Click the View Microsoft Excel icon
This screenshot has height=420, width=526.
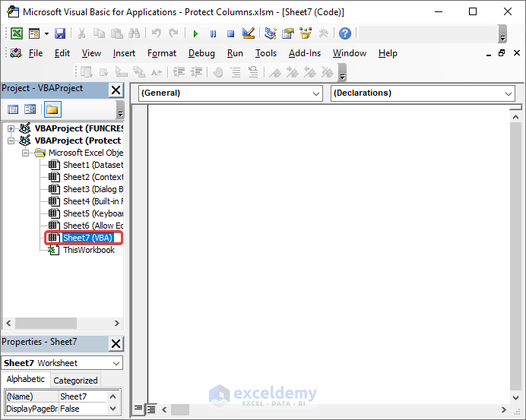(17, 33)
